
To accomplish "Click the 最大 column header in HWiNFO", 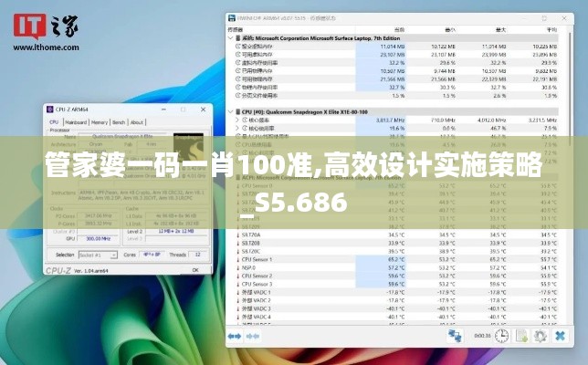I will pos(500,29).
